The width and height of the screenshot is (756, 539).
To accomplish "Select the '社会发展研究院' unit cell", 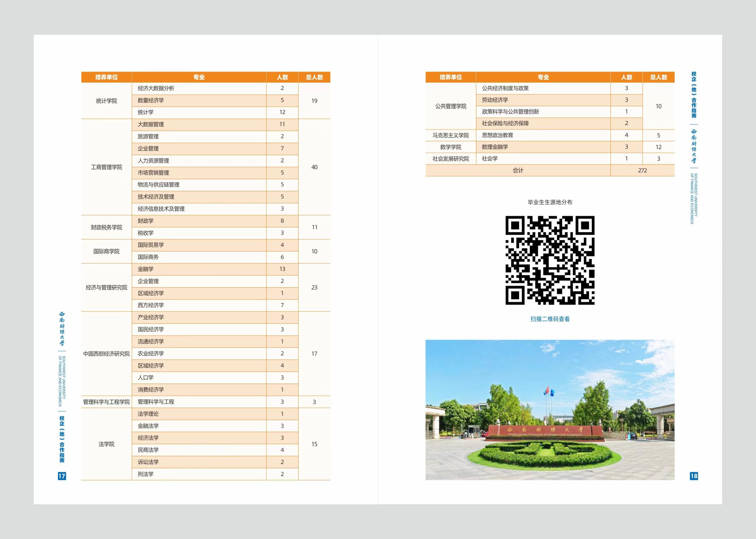I will coord(450,159).
